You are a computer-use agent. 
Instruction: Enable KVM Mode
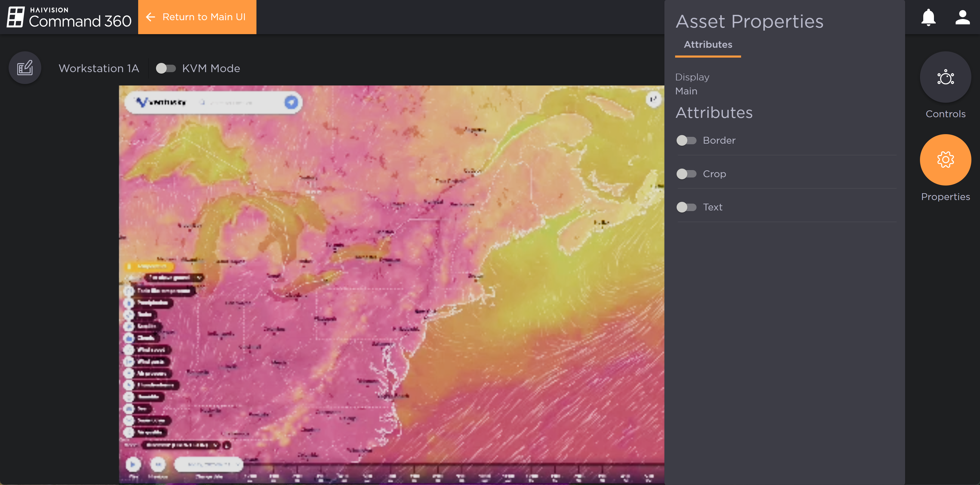click(x=166, y=69)
